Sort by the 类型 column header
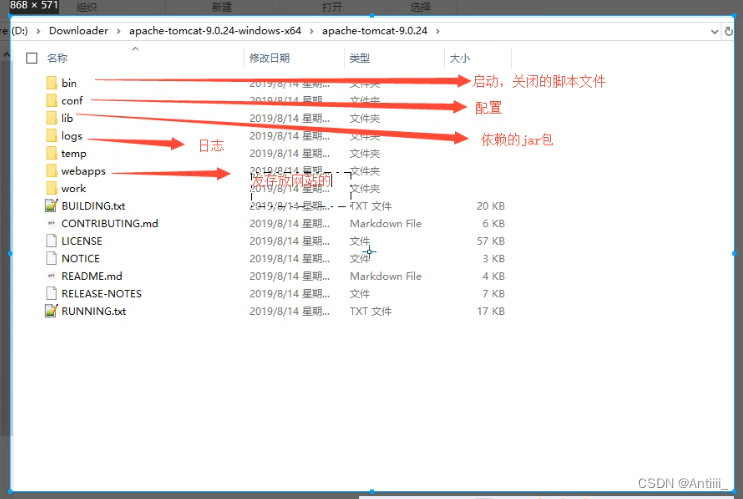743x499 pixels. point(360,58)
